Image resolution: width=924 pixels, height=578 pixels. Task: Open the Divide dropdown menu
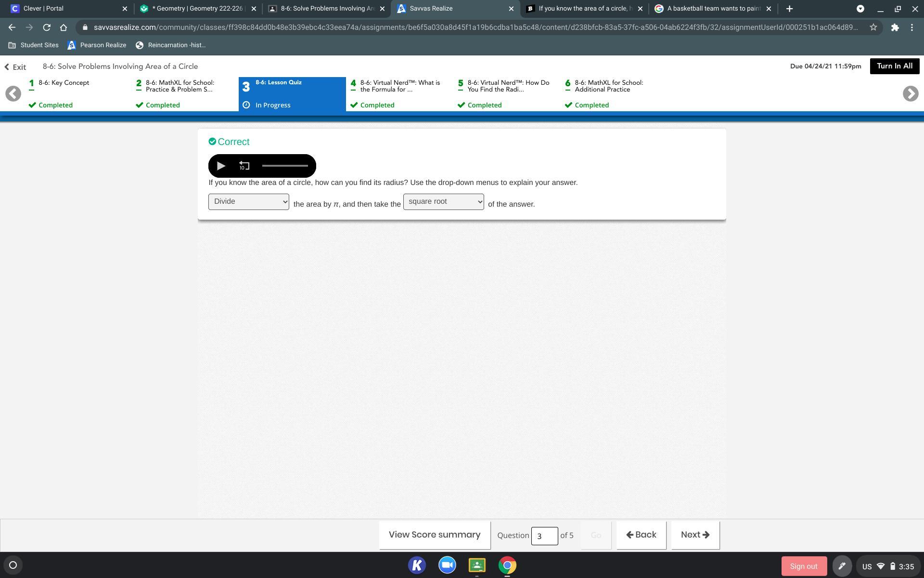[x=248, y=202]
